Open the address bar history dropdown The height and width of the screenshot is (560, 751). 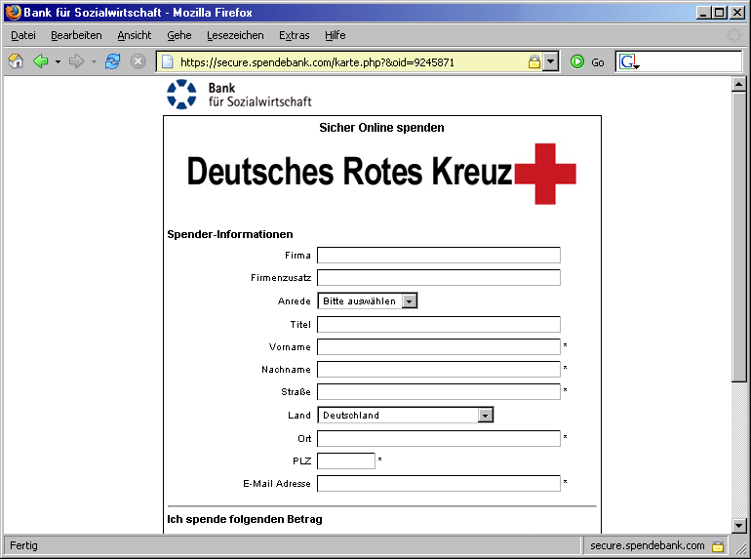tap(551, 61)
